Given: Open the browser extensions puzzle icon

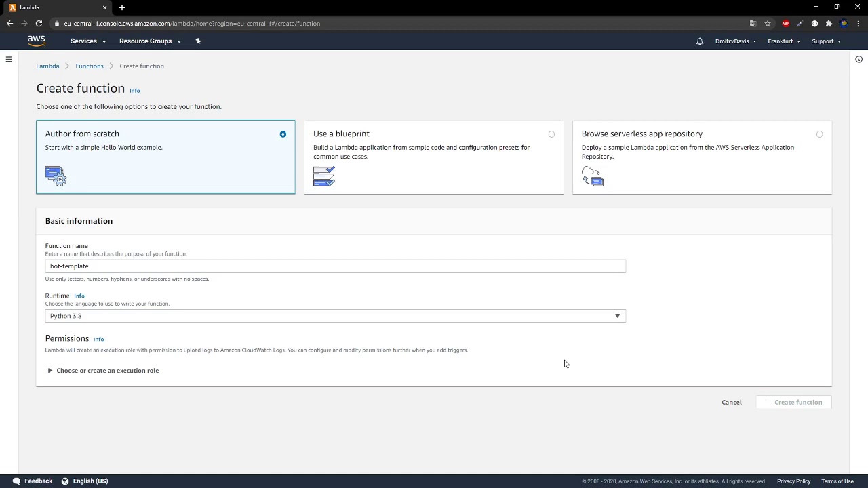Looking at the screenshot, I should [x=829, y=24].
